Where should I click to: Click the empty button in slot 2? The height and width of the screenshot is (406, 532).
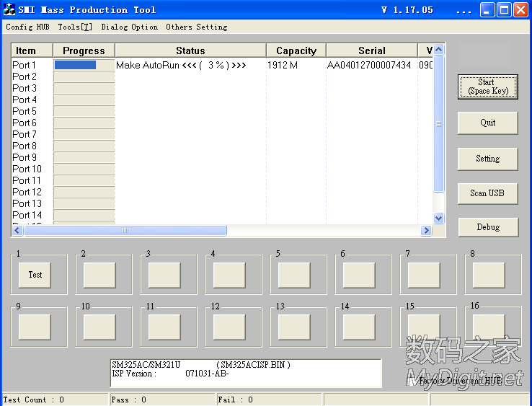(x=99, y=275)
